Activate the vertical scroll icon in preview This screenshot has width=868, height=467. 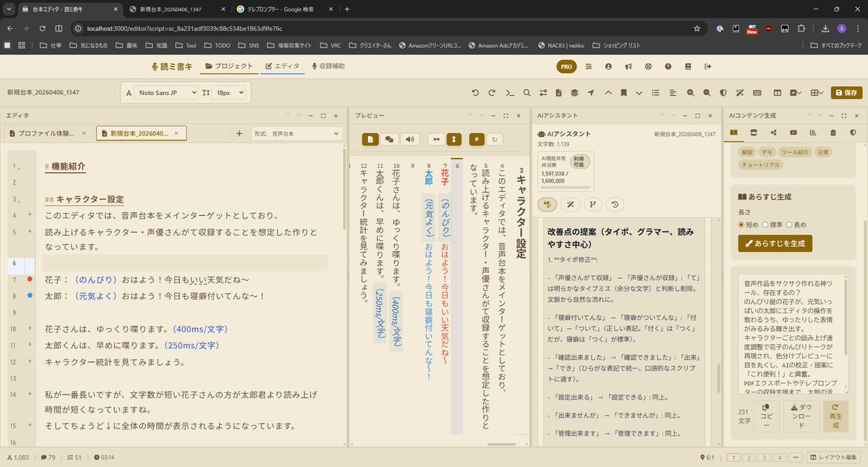tap(454, 139)
